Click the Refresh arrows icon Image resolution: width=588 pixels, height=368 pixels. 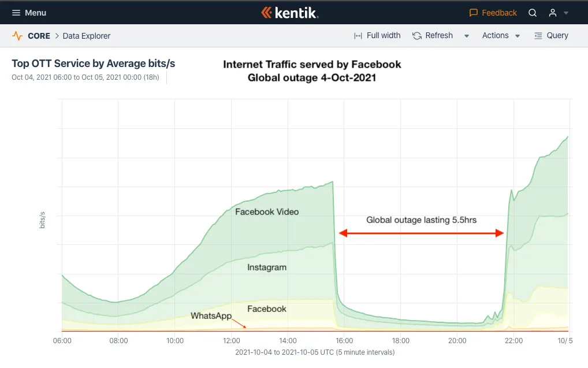[x=417, y=36]
